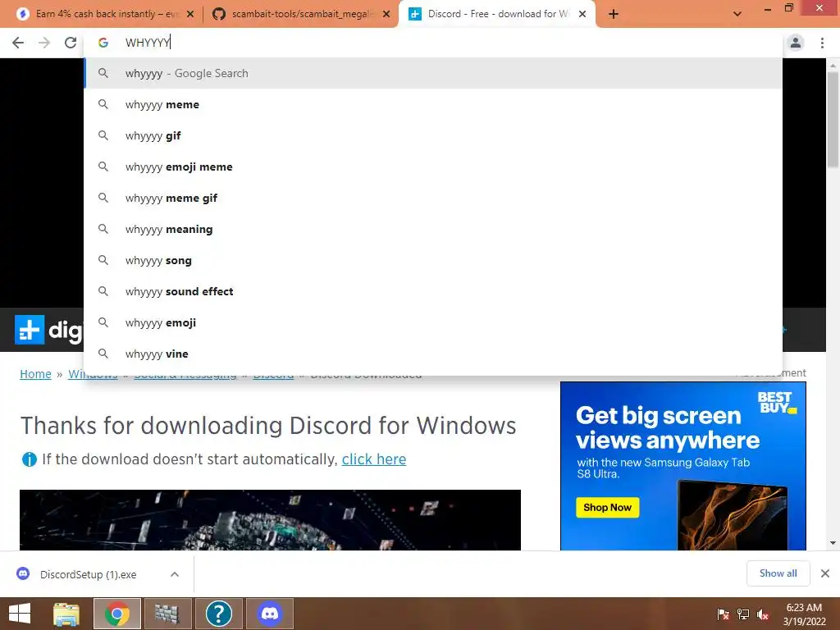Click the Chrome taskbar icon
Image resolution: width=840 pixels, height=630 pixels.
tap(117, 614)
